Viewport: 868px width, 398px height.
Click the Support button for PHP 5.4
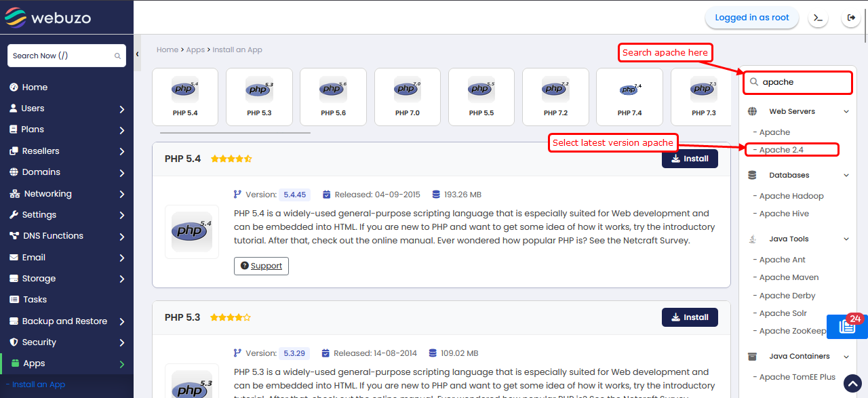261,266
